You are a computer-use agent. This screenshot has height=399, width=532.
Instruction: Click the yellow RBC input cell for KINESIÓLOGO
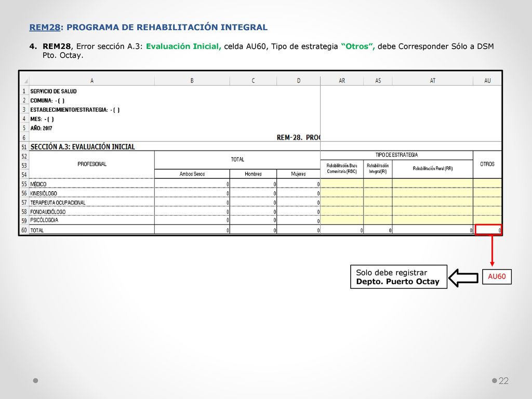click(342, 193)
